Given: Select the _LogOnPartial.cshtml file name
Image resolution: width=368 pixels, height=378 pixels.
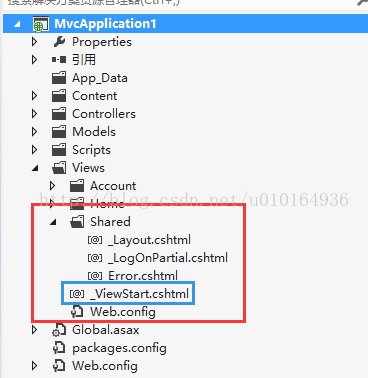Looking at the screenshot, I should point(168,258).
